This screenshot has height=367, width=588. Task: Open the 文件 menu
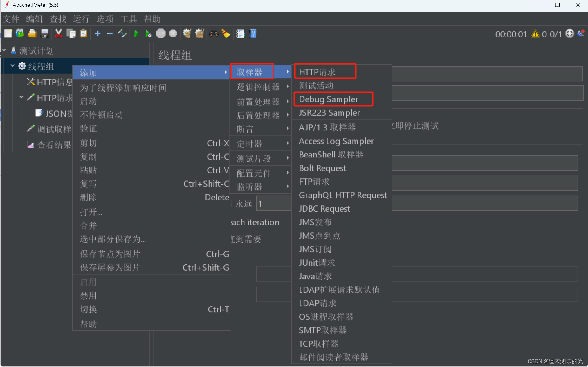click(x=11, y=19)
